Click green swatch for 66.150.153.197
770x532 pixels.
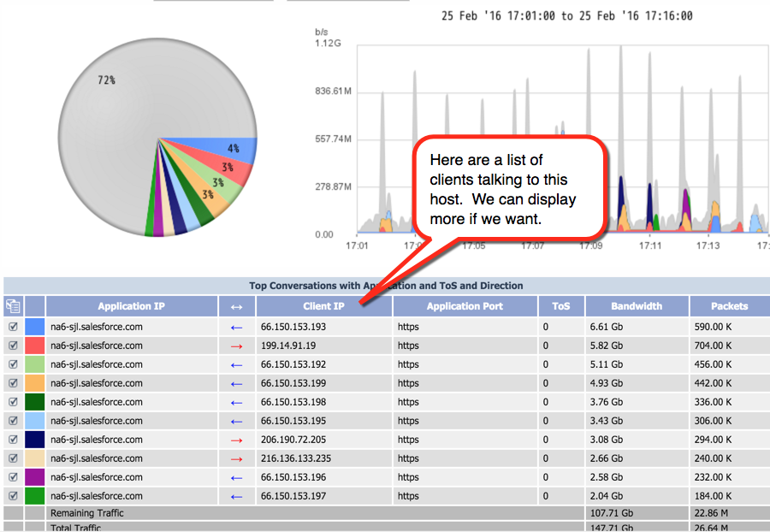35,496
